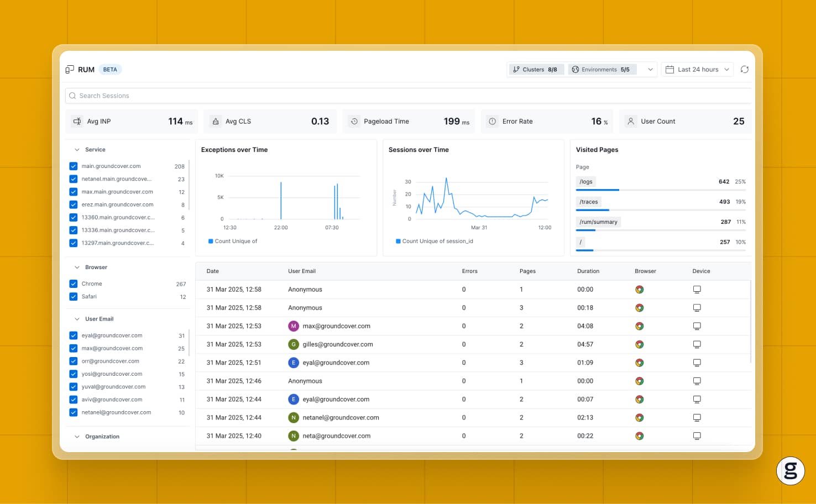816x504 pixels.
Task: Click the Pageload Time clock icon
Action: (x=354, y=121)
